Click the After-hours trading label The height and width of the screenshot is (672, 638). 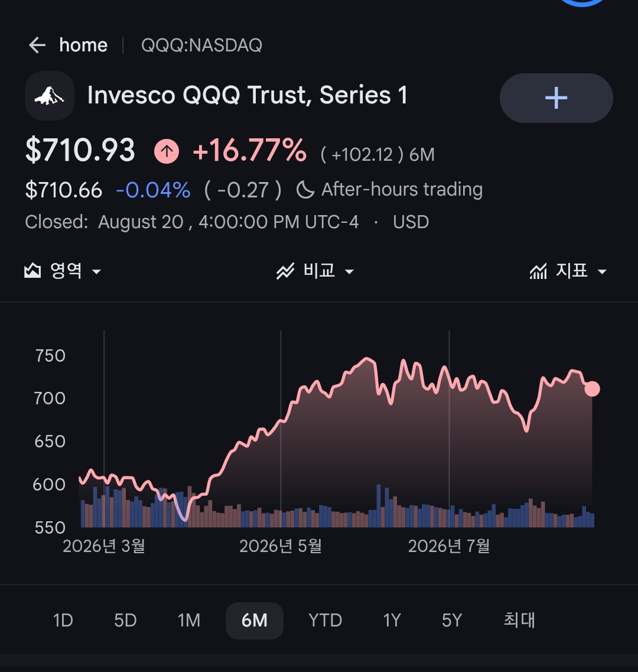pos(402,190)
